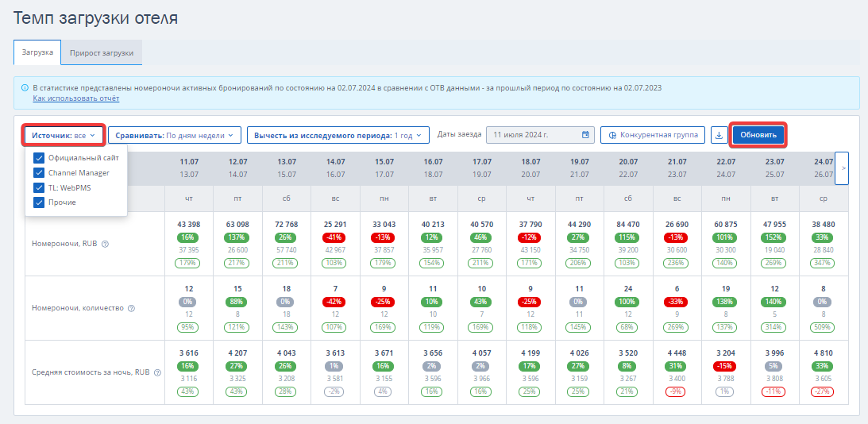Click help icon beside Номероночи, количество
The image size is (868, 424).
[131, 308]
